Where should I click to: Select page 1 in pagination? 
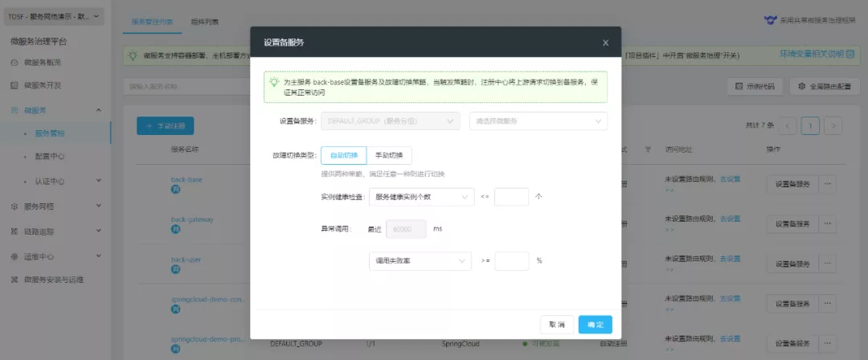810,125
